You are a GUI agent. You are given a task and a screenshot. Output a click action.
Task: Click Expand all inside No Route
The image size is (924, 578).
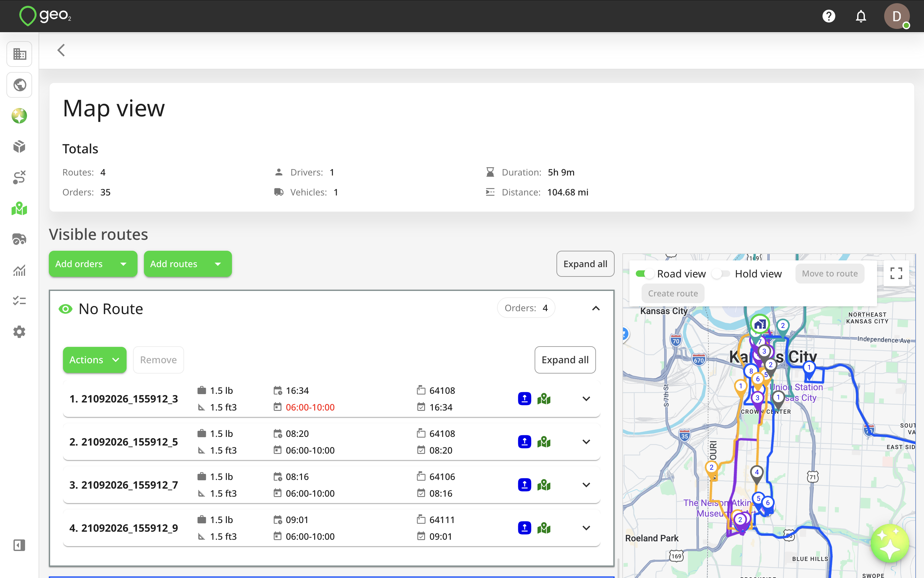click(x=565, y=360)
